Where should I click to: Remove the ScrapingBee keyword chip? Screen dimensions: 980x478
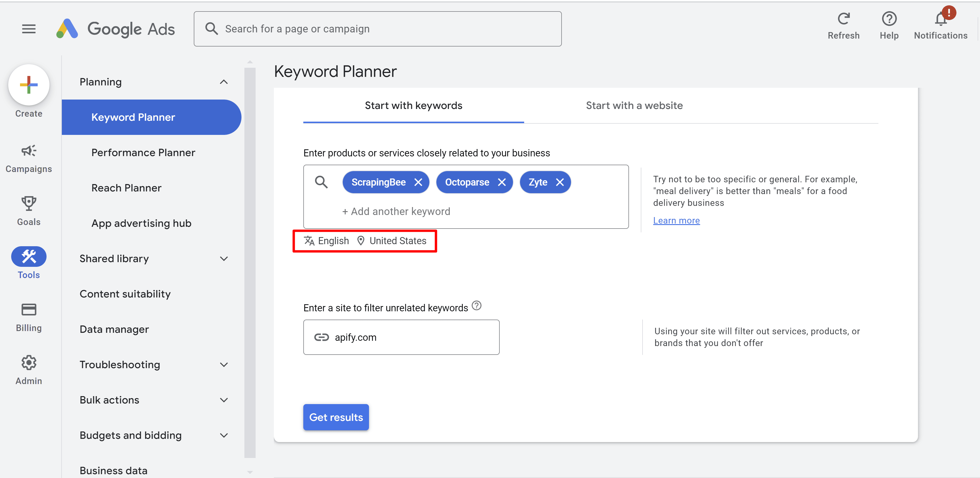point(418,182)
